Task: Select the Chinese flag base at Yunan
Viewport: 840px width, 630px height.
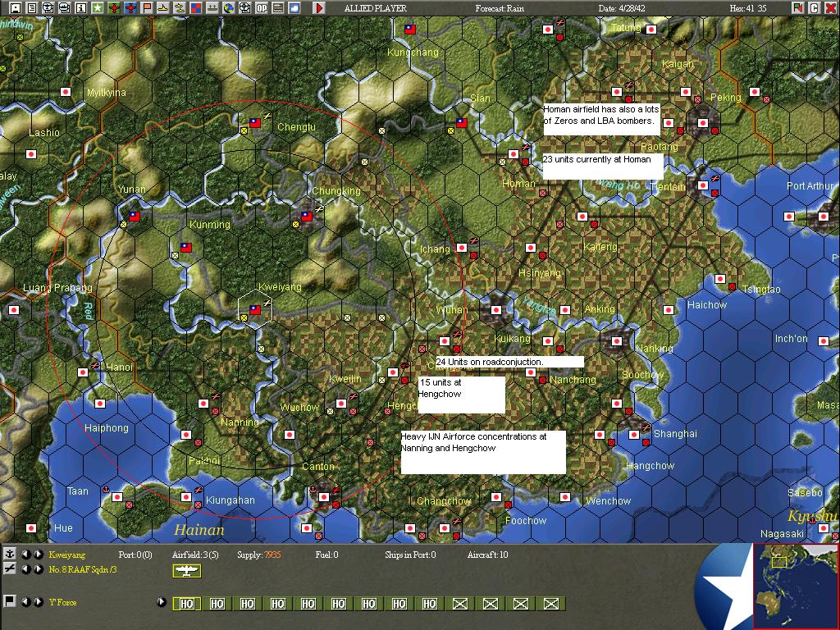Action: pos(135,217)
